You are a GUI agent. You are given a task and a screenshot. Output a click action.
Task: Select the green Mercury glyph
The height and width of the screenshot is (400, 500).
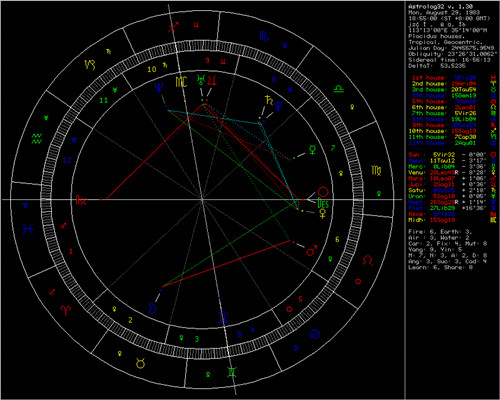tap(312, 150)
